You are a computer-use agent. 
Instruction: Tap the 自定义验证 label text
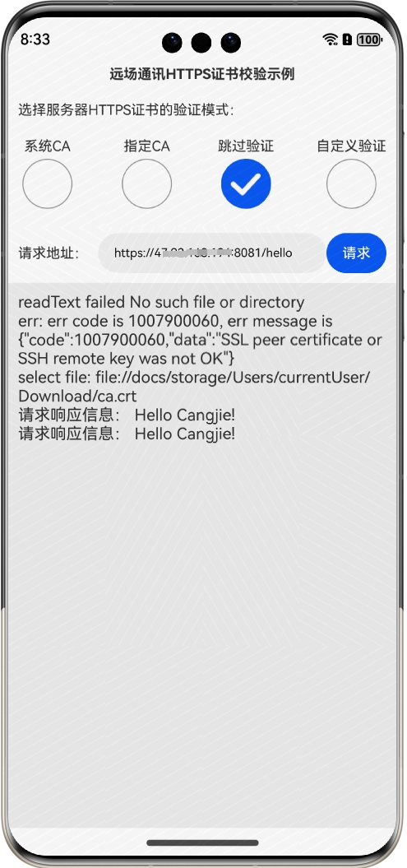tap(351, 146)
